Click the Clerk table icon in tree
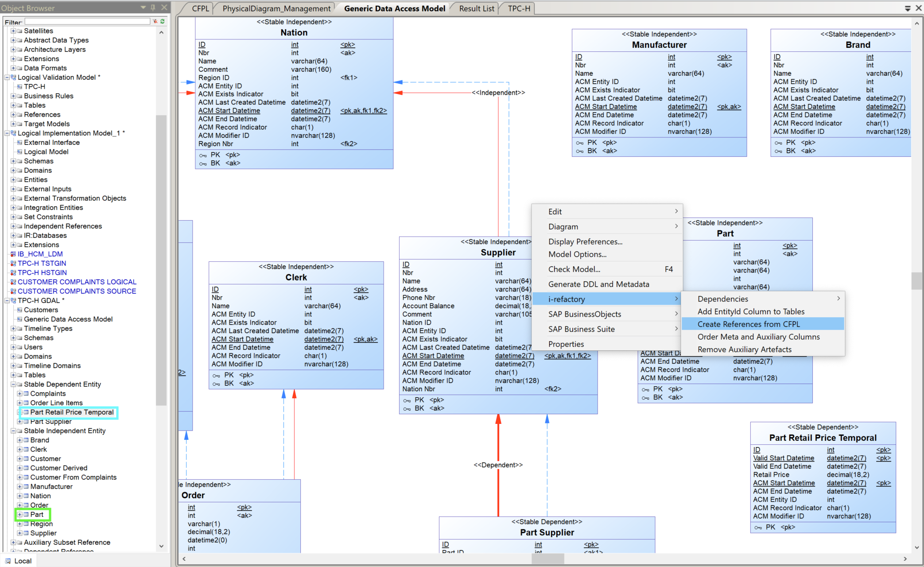 26,450
